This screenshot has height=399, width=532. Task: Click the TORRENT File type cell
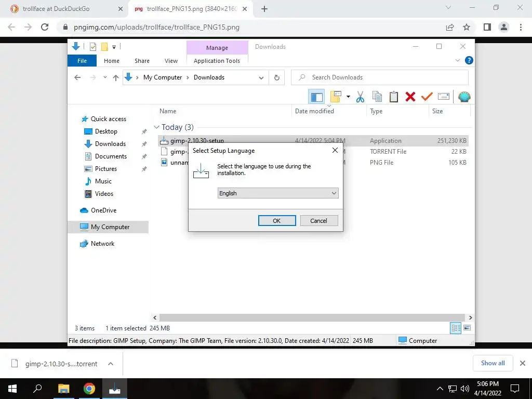pyautogui.click(x=388, y=152)
